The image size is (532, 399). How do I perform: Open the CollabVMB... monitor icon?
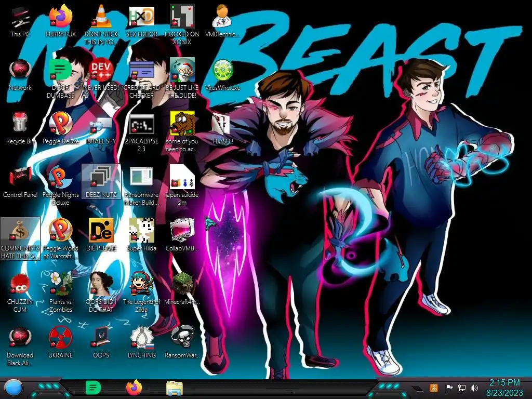coord(182,235)
